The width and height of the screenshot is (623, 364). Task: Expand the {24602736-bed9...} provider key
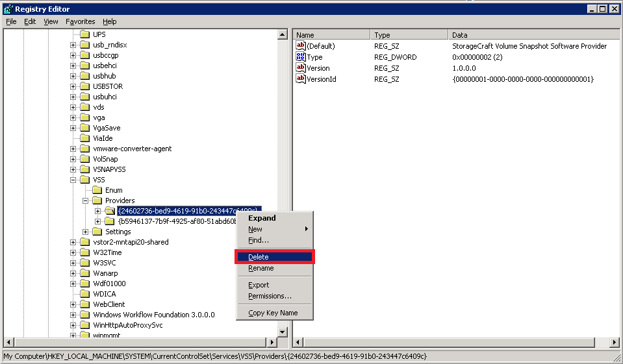tap(97, 211)
